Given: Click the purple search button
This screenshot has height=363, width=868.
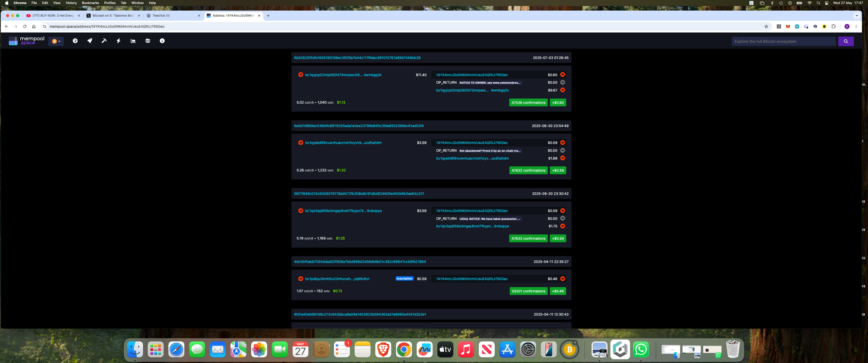Looking at the screenshot, I should pyautogui.click(x=846, y=41).
